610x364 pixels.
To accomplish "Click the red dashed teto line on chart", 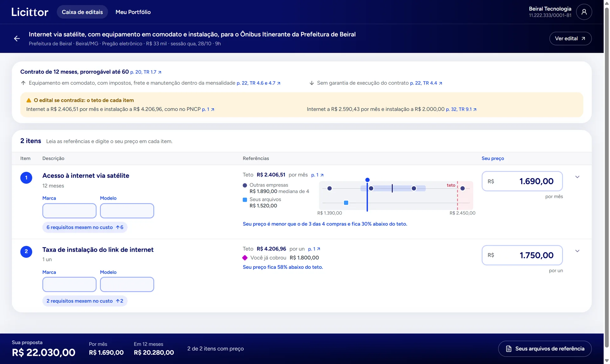I will (457, 196).
